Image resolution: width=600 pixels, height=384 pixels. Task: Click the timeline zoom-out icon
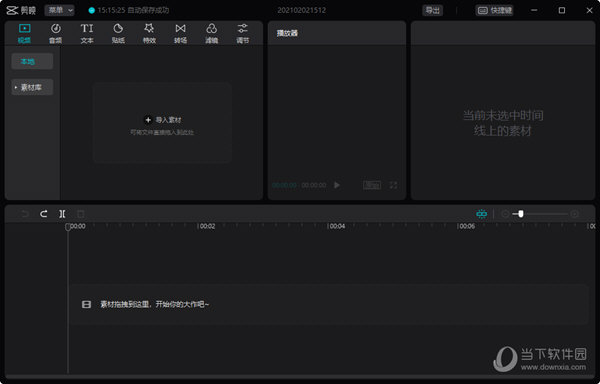tap(505, 214)
